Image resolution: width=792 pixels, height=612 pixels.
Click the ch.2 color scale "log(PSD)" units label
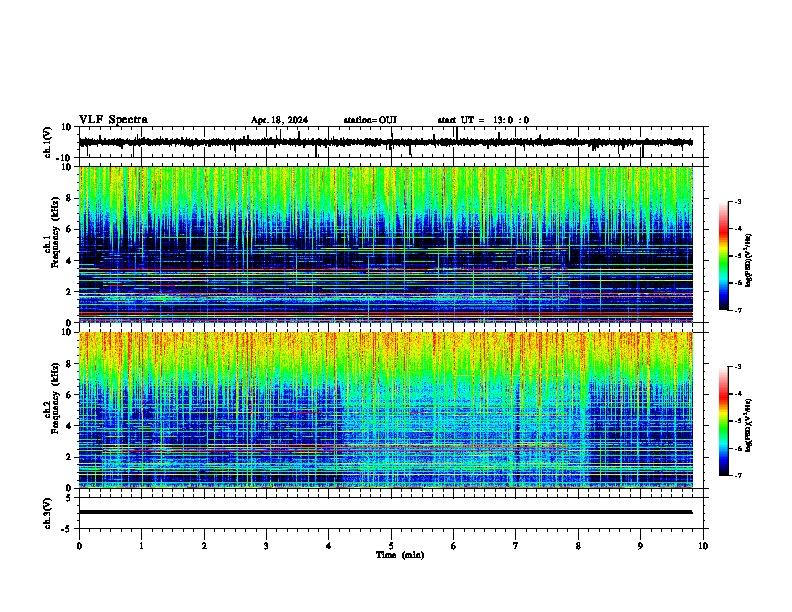(749, 425)
